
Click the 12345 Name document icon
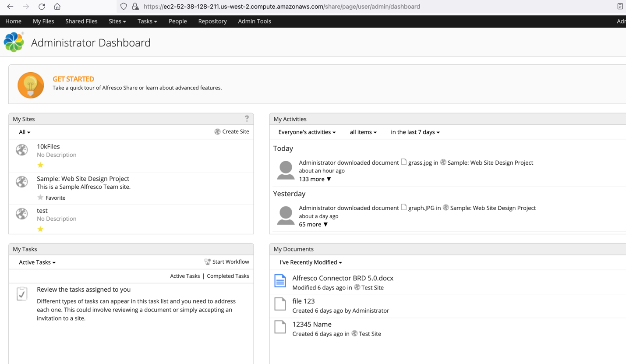point(280,327)
